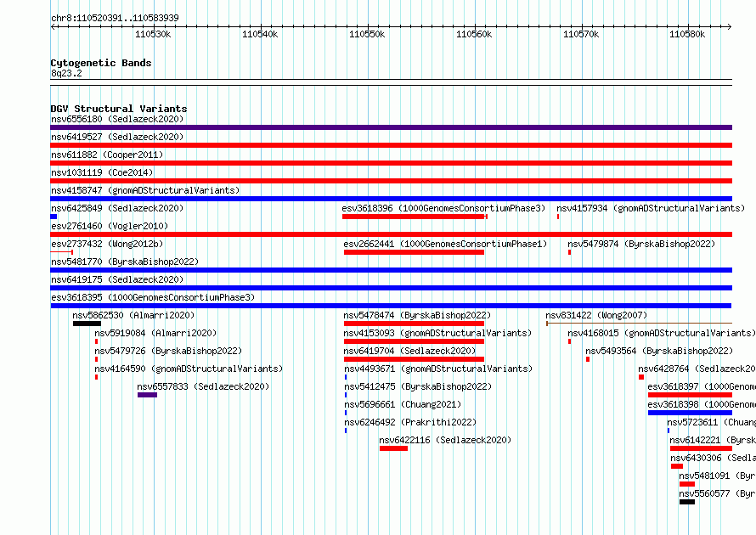756x535 pixels.
Task: Click nsv831422 (Wong2007) label
Action: click(596, 315)
